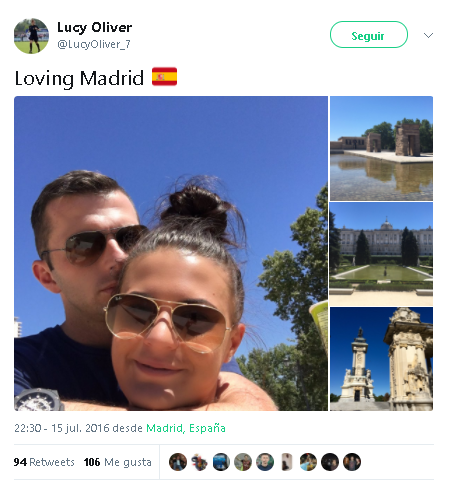Open the monument statue photo
This screenshot has height=483, width=453.
(381, 359)
